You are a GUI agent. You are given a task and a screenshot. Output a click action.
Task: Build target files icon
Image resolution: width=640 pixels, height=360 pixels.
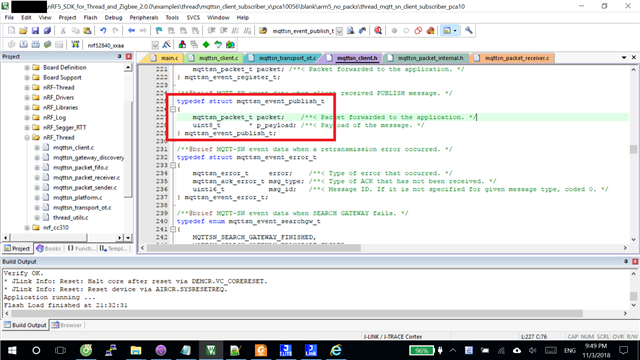(24, 44)
